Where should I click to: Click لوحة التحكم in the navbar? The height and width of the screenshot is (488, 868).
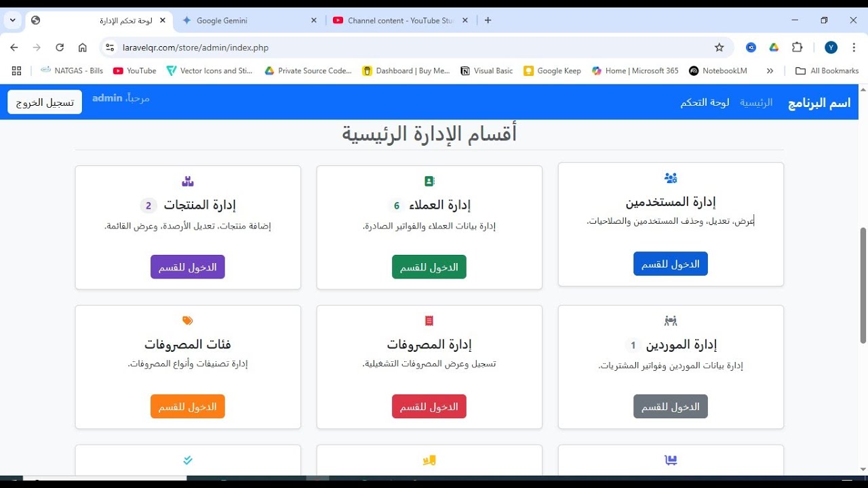tap(705, 102)
